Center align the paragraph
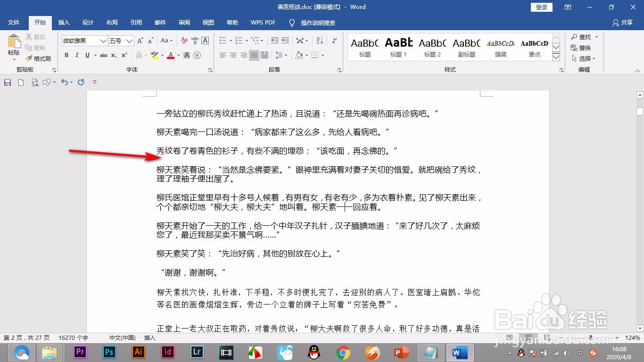The height and width of the screenshot is (362, 644). pos(233,55)
